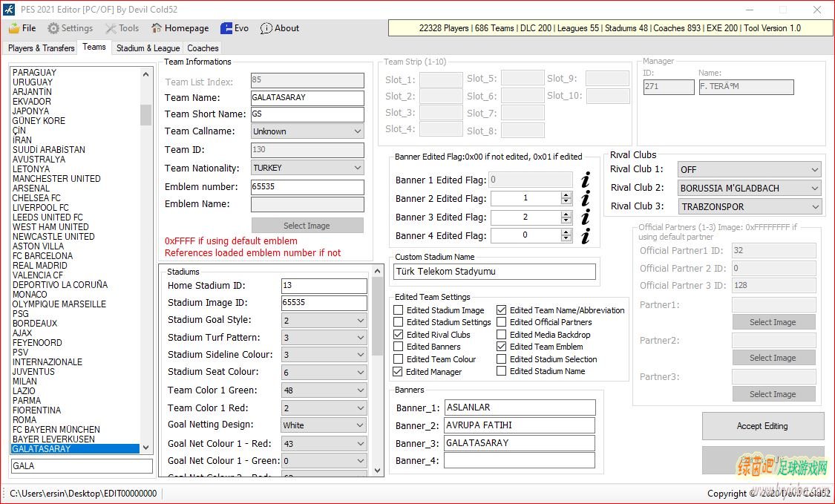Toggle Edited Stadium Image checkbox
The height and width of the screenshot is (504, 835).
[x=398, y=310]
